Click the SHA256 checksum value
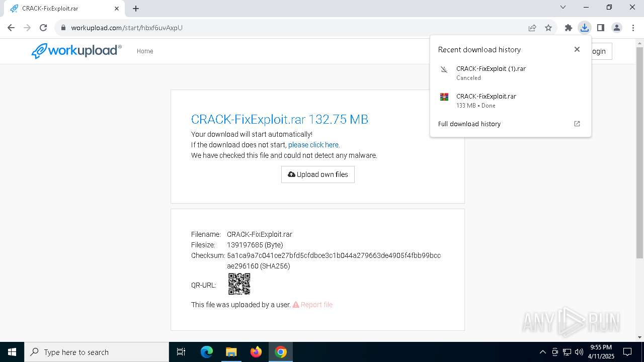The width and height of the screenshot is (644, 362). pos(334,260)
